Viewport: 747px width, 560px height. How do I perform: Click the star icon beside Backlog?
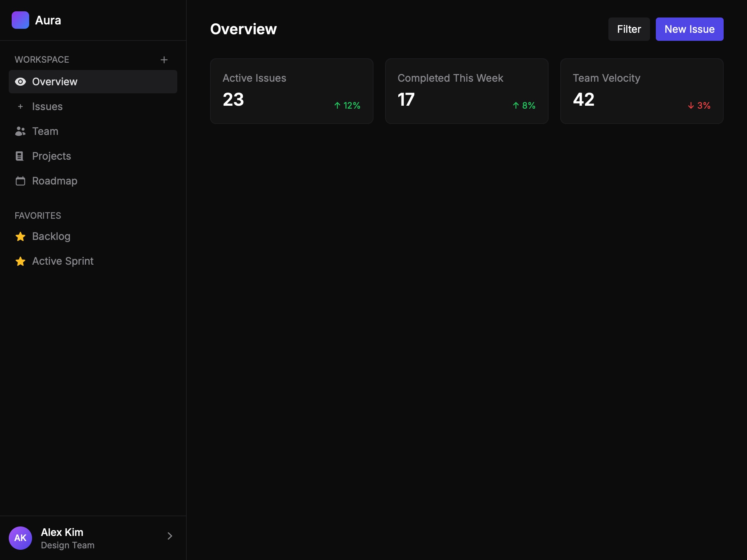pyautogui.click(x=20, y=236)
